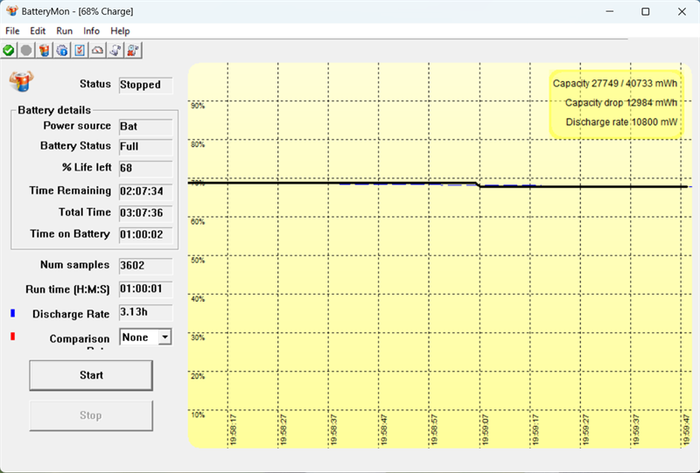Click the battery toolbar icon
The width and height of the screenshot is (700, 473).
pos(44,49)
